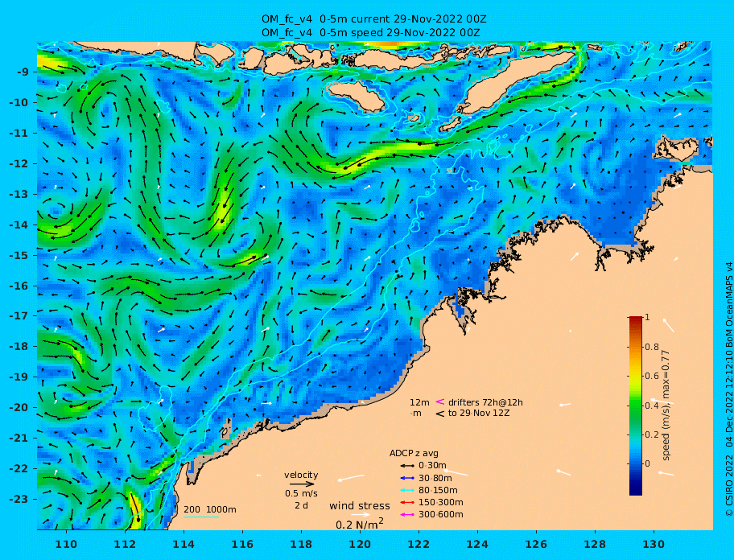Image resolution: width=734 pixels, height=560 pixels.
Task: Select the red 150-300m ADCP arrow
Action: click(407, 503)
